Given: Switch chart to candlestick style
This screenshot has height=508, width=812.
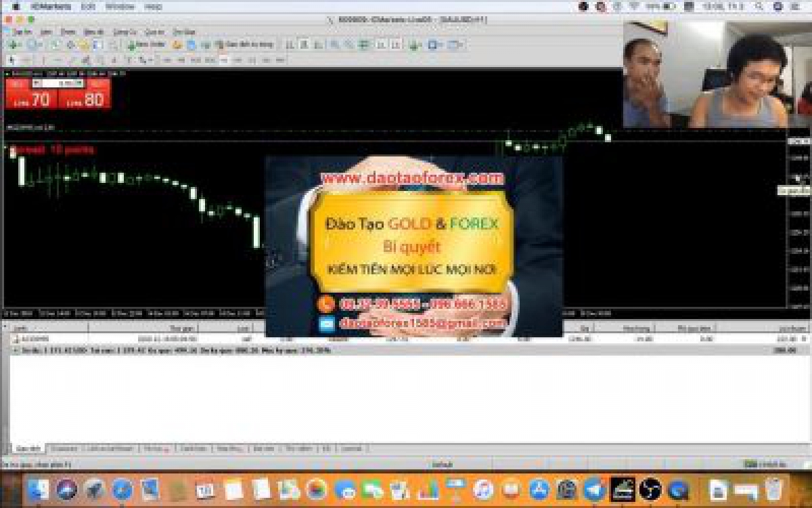Looking at the screenshot, I should (303, 45).
